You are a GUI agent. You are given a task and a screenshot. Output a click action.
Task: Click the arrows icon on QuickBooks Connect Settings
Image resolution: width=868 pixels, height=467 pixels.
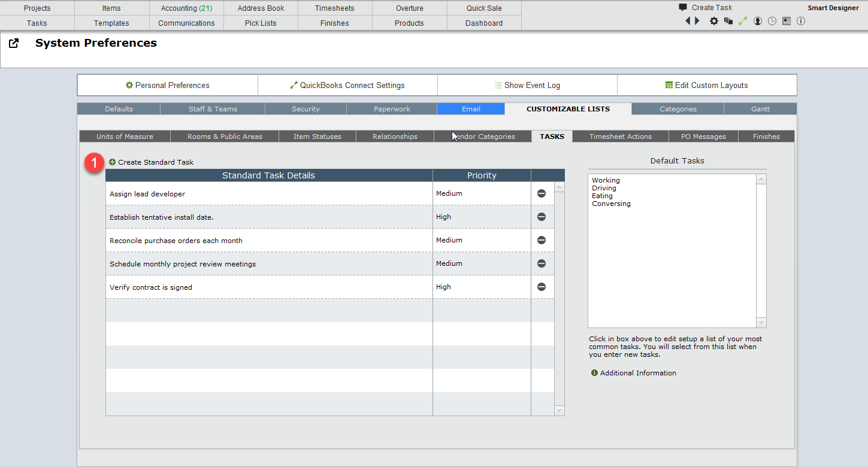coord(294,85)
